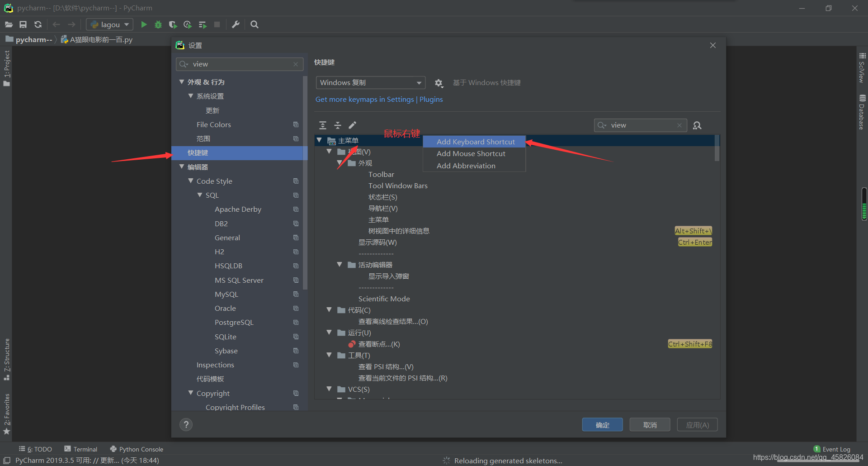Collapse the 主菜单 keymap node

320,140
